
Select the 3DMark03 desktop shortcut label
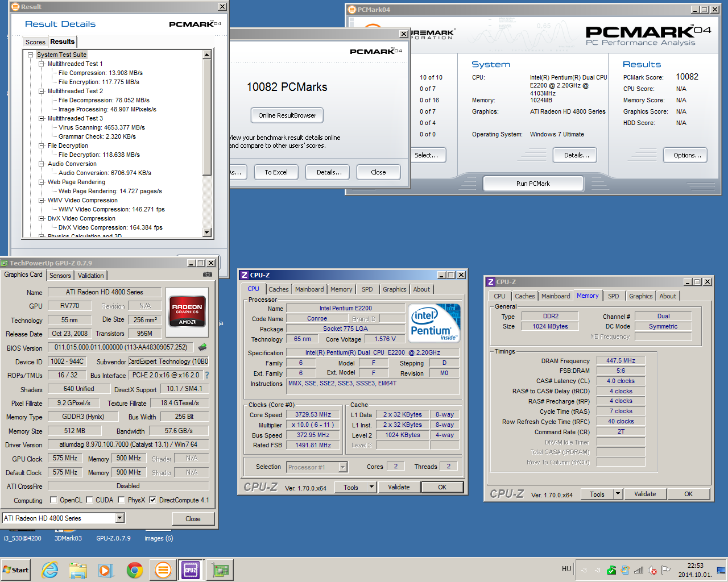(x=68, y=538)
